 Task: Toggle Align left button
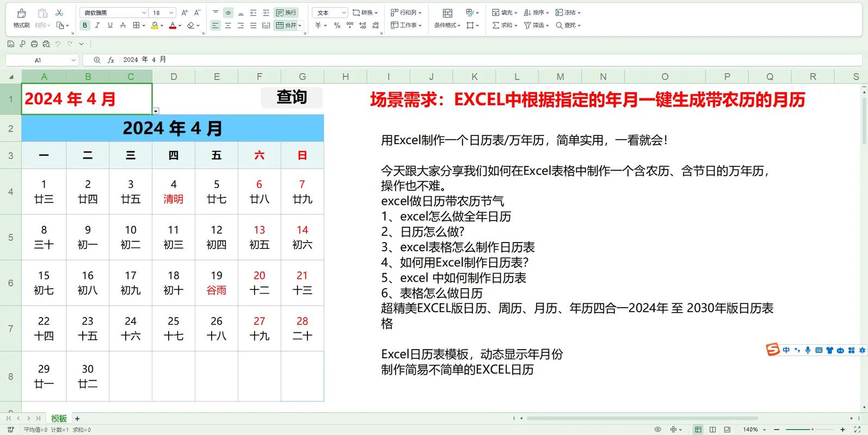pyautogui.click(x=216, y=25)
